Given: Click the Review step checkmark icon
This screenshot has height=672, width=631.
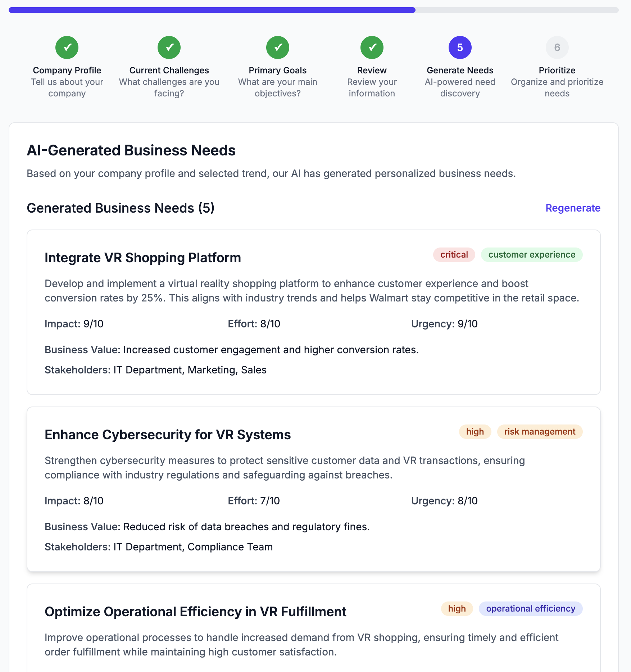Looking at the screenshot, I should (372, 47).
